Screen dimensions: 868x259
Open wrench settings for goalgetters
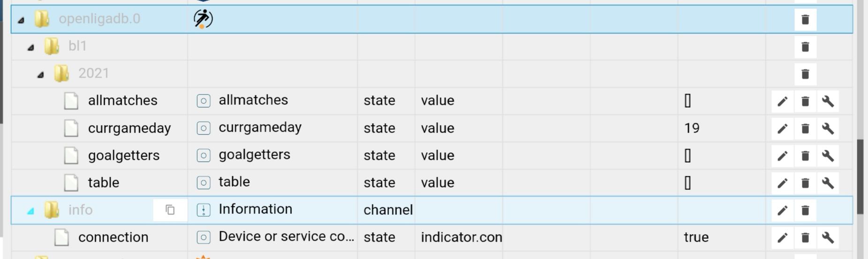coord(828,156)
